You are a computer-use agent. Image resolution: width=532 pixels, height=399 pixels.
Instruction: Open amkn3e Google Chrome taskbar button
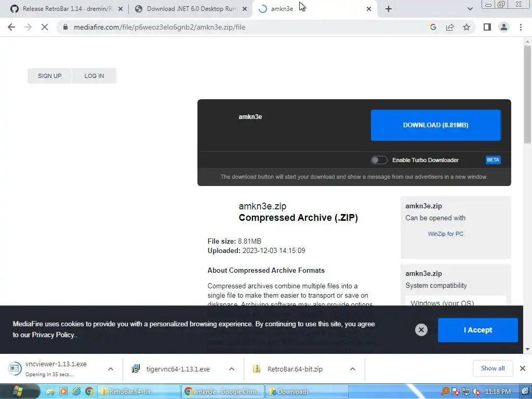tap(223, 392)
